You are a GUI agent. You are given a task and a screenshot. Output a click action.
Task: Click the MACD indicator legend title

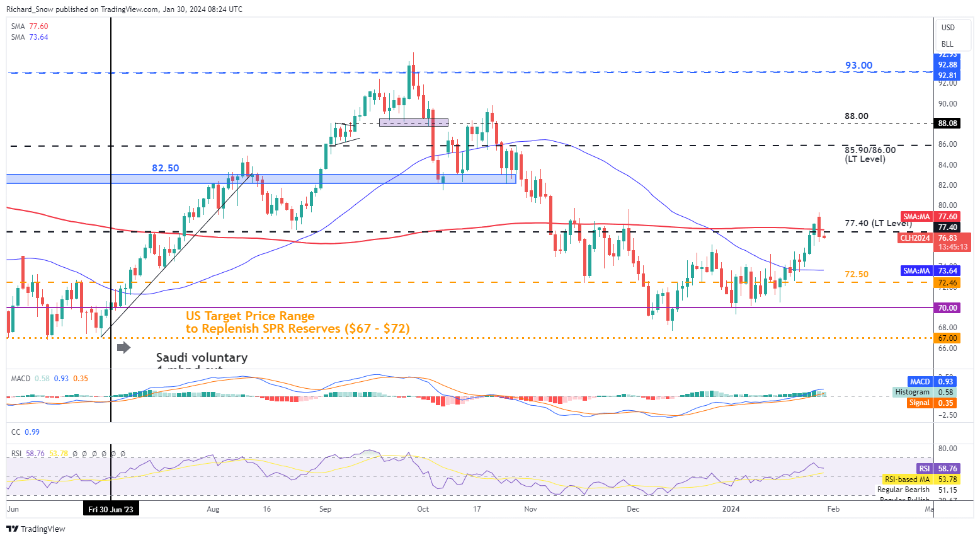pyautogui.click(x=21, y=379)
